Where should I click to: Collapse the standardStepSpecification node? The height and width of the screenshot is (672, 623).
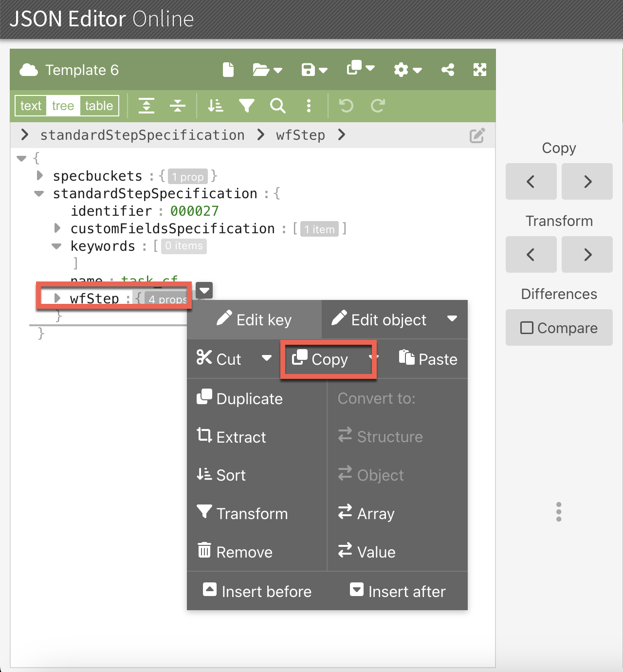39,193
